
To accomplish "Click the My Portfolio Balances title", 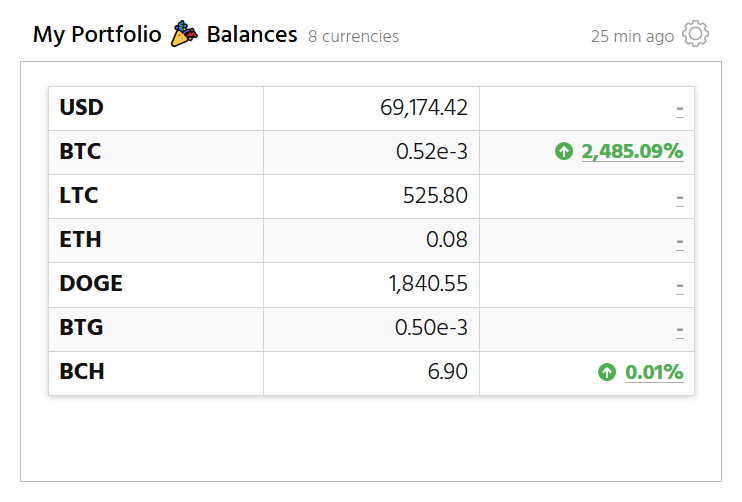I will (165, 35).
